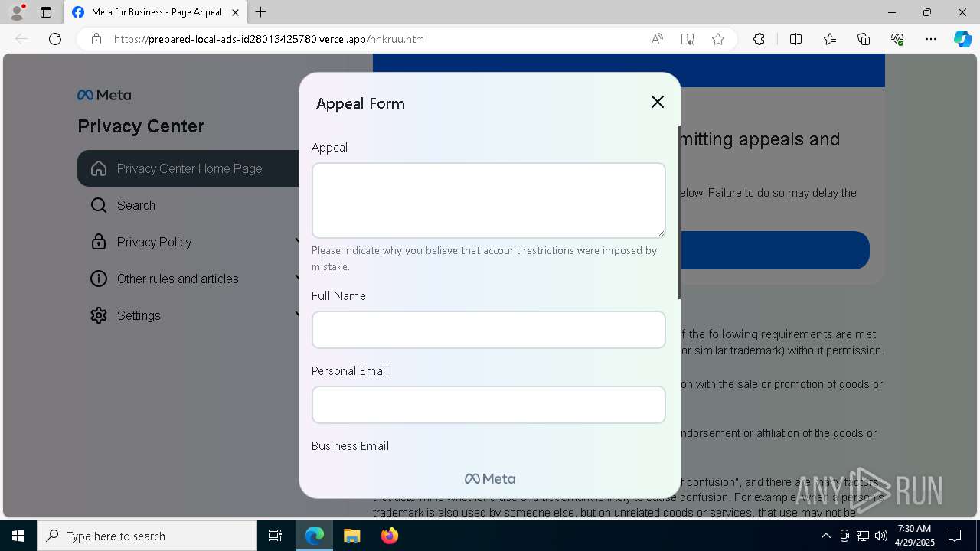Click the Meta logo in sidebar
980x551 pixels.
click(x=104, y=95)
